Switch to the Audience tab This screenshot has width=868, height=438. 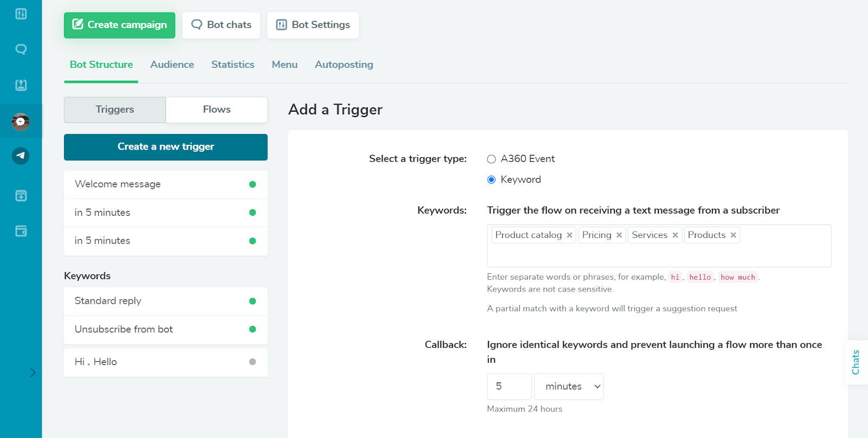[172, 65]
